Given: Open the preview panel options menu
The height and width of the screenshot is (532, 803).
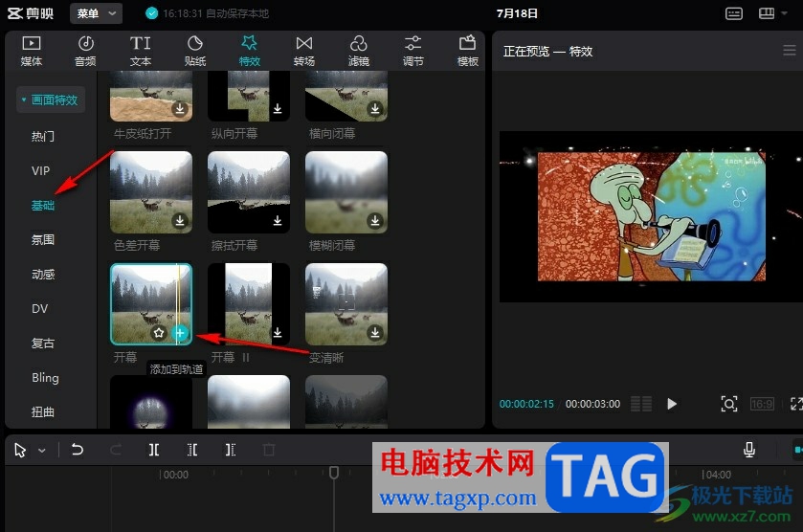Looking at the screenshot, I should point(790,50).
